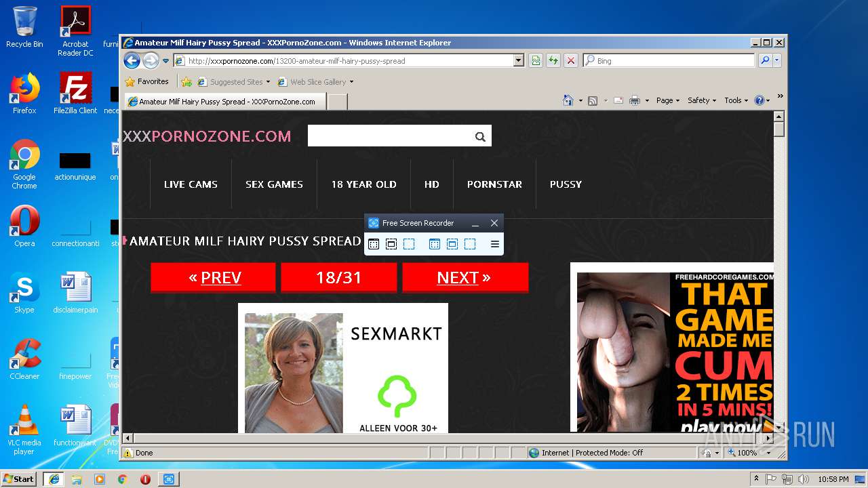Refresh the page with the green arrows icon
This screenshot has height=488, width=868.
[x=553, y=60]
